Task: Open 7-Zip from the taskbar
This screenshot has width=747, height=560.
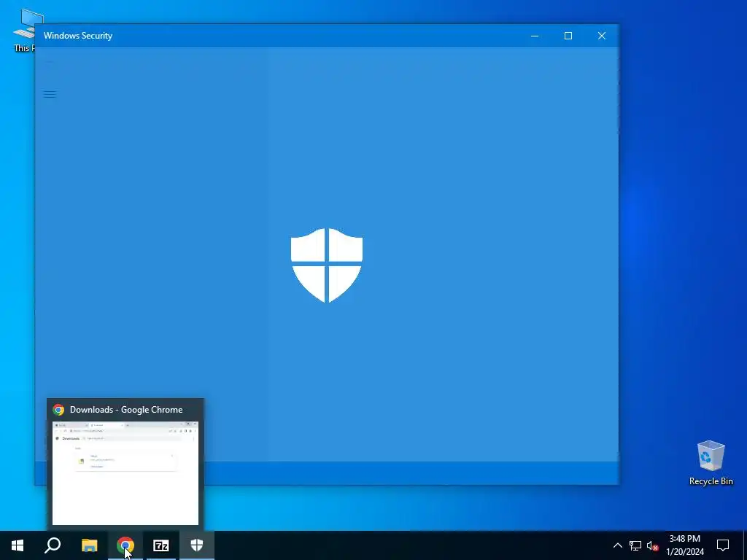Action: pos(161,545)
